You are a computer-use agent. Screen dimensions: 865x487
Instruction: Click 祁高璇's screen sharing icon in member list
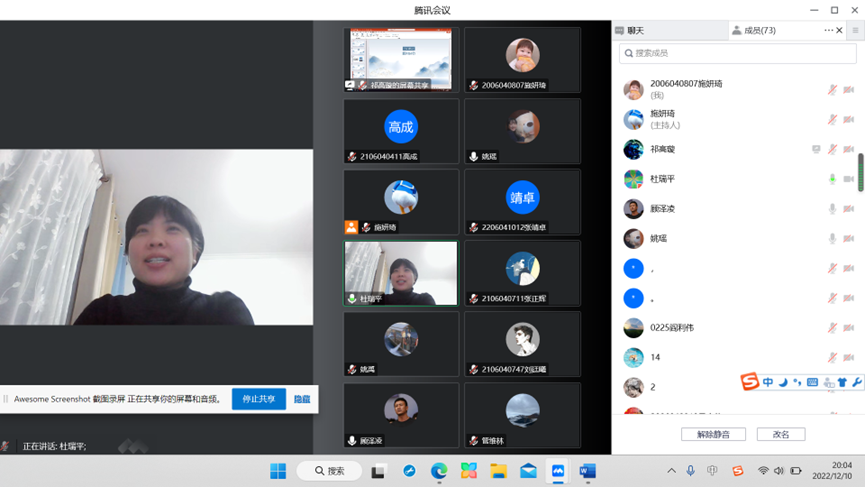[x=816, y=149]
